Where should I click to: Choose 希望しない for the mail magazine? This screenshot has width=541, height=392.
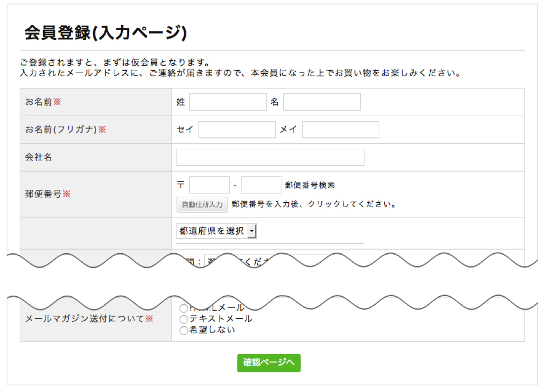(184, 330)
